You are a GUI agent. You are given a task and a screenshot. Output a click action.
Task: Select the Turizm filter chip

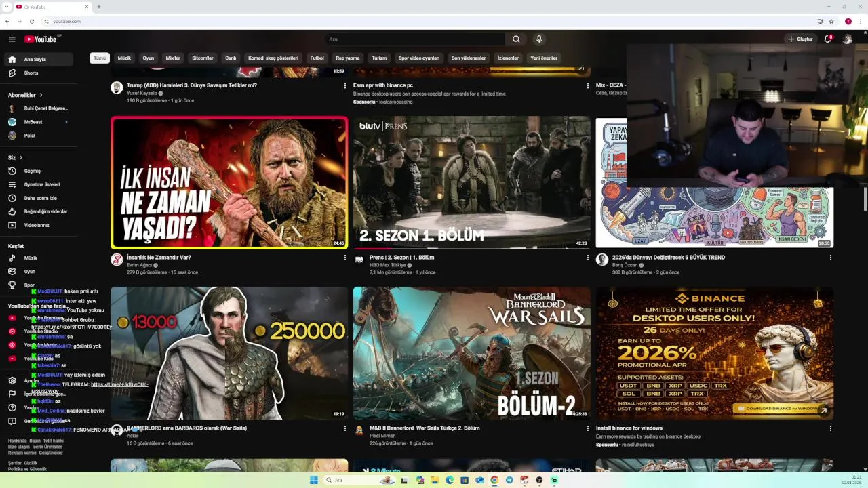[x=379, y=58]
